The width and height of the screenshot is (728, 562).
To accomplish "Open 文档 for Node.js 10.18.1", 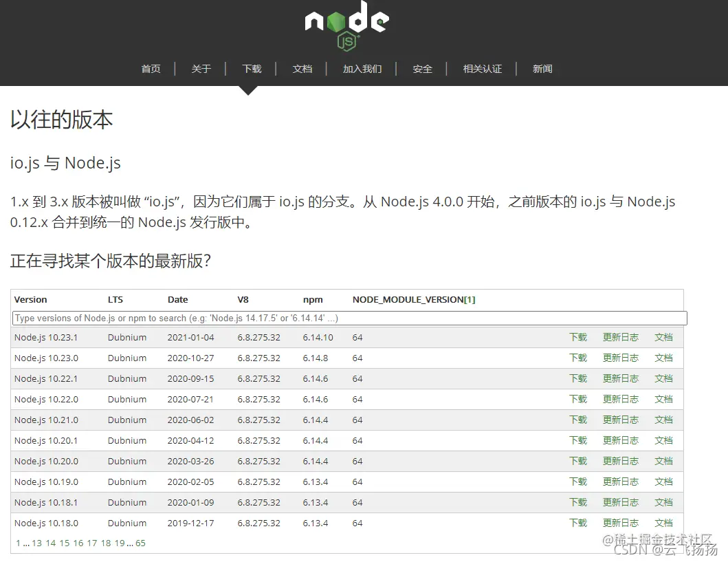I will (664, 502).
